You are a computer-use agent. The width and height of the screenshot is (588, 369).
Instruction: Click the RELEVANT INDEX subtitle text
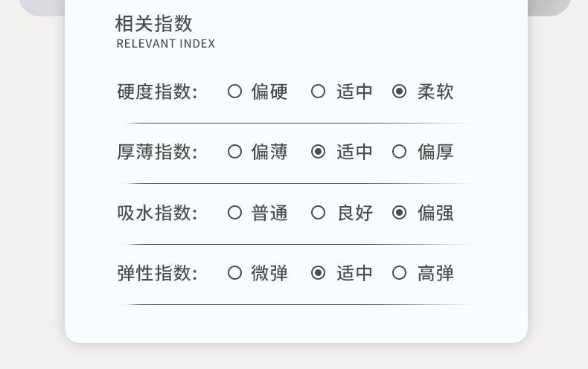pyautogui.click(x=166, y=44)
